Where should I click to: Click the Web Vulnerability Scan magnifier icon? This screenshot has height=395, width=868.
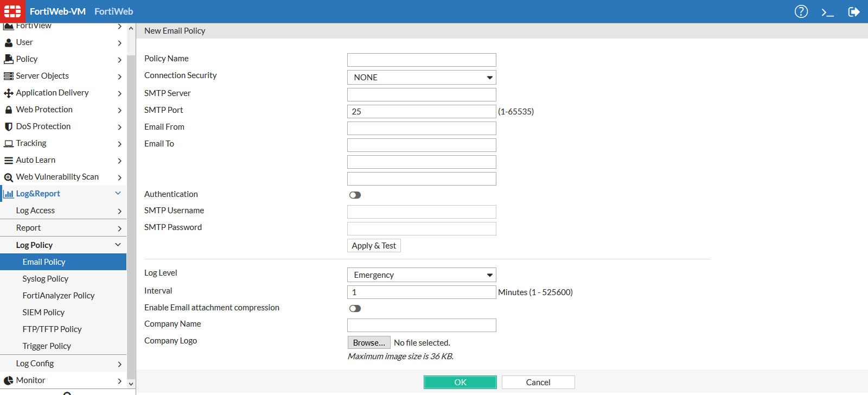(8, 177)
